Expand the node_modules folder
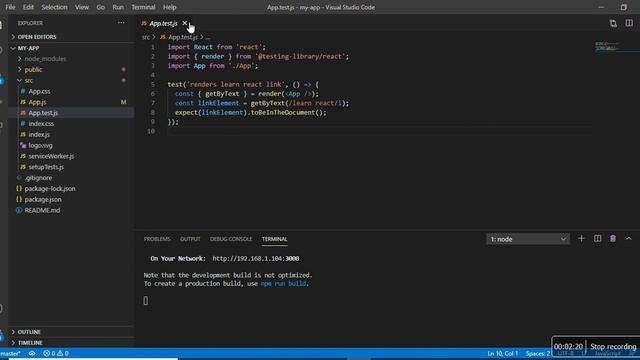Screen dimensions: 640x360 pyautogui.click(x=45, y=59)
